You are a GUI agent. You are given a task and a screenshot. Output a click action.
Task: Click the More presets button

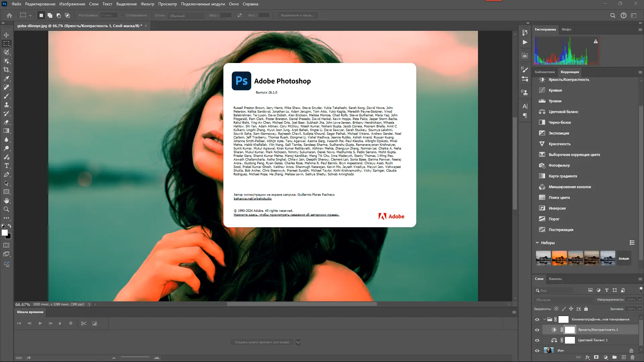click(x=624, y=258)
